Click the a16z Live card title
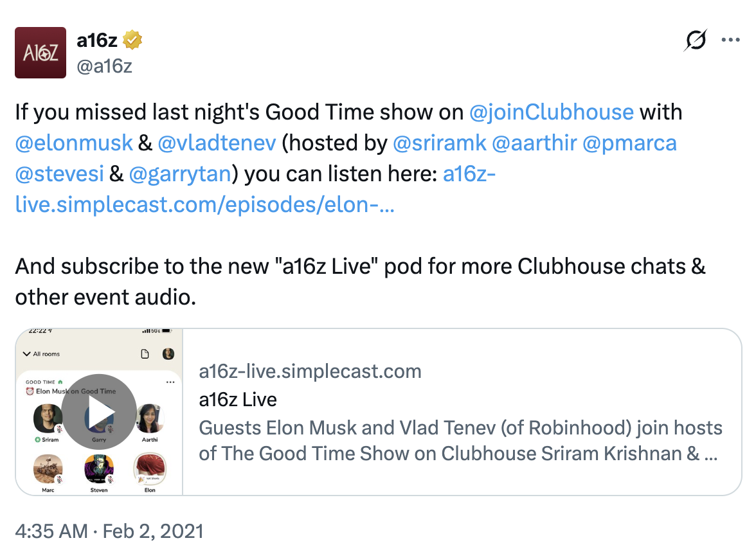This screenshot has height=554, width=756. pyautogui.click(x=238, y=400)
